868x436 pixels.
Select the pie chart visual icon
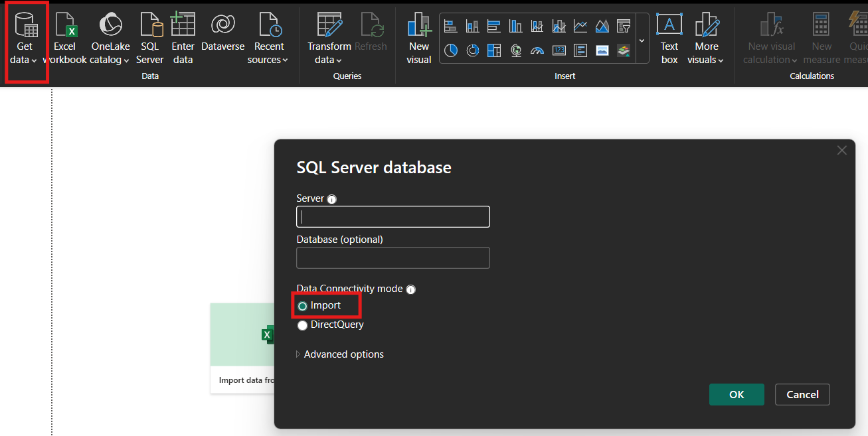[451, 50]
